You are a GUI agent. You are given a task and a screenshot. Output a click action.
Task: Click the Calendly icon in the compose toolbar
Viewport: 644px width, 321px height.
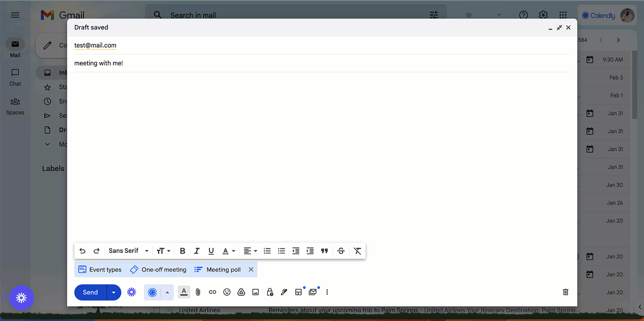point(152,292)
